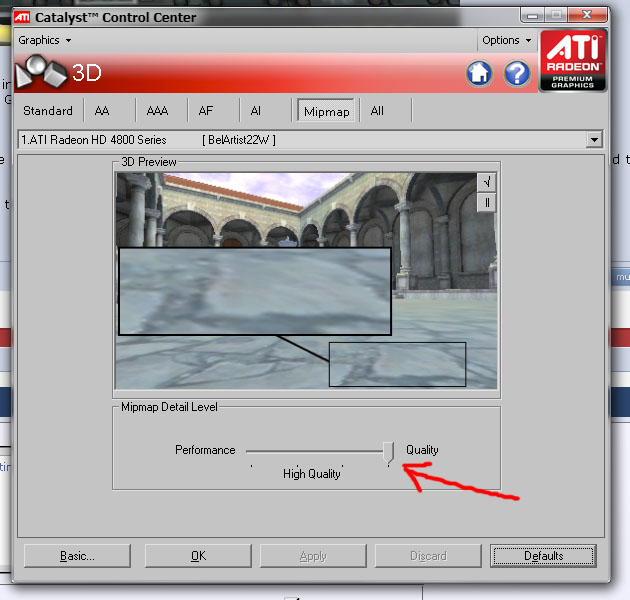Click the OK button
630x600 pixels.
[198, 556]
